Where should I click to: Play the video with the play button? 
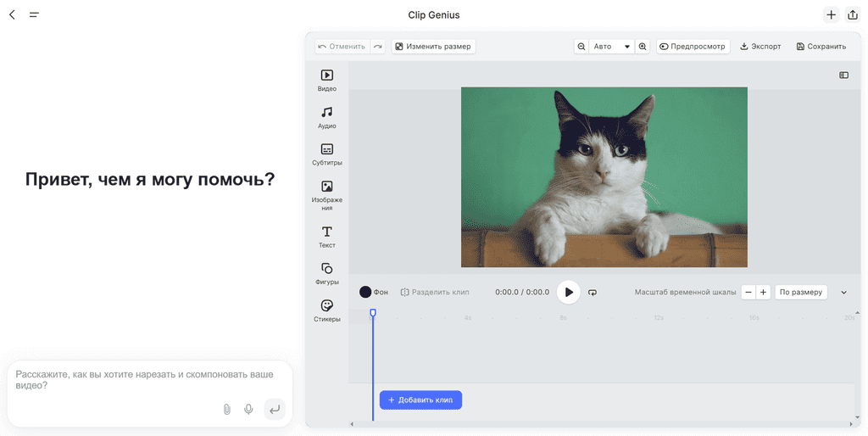click(x=569, y=292)
